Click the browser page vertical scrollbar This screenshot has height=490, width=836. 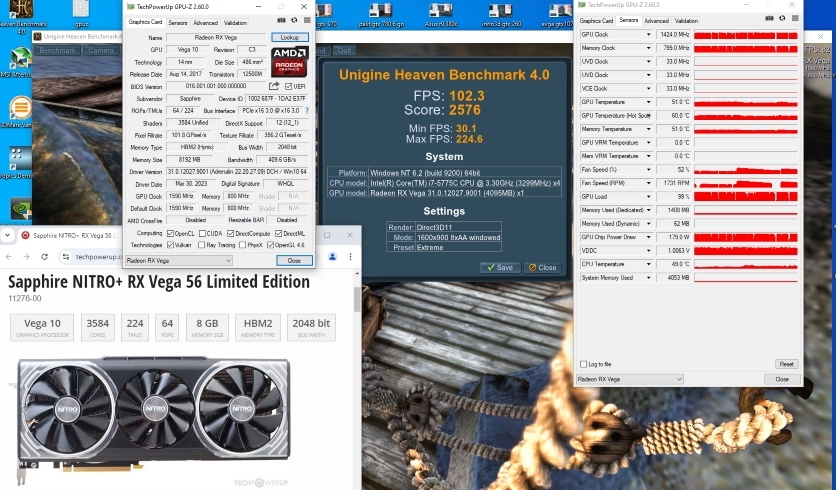pos(357,299)
